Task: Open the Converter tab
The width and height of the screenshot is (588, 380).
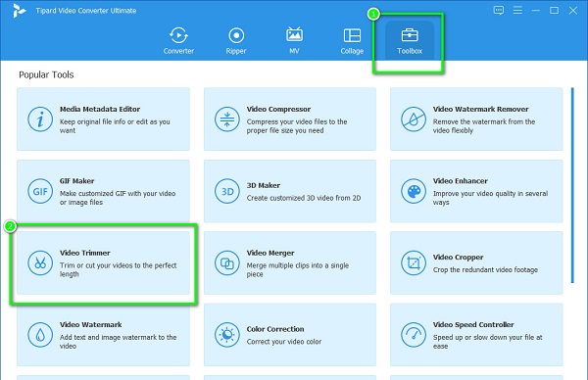Action: 178,40
